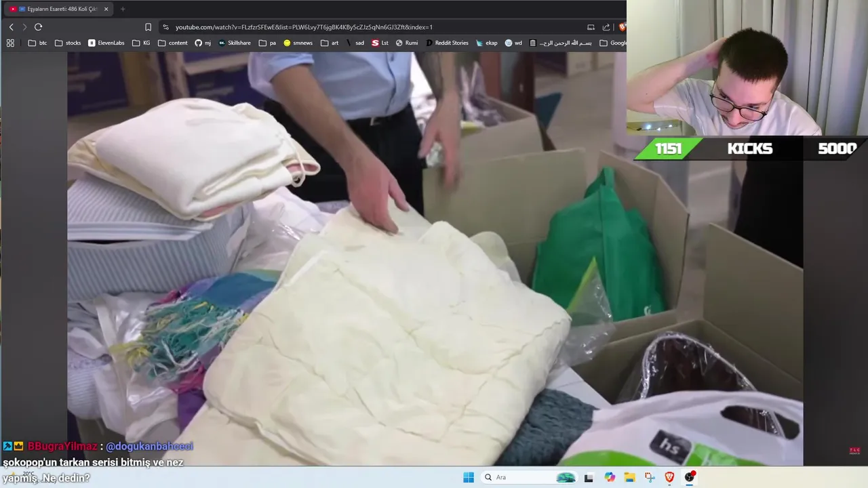This screenshot has width=868, height=488.
Task: Close the Eşyaların Esareti tab
Action: 106,9
